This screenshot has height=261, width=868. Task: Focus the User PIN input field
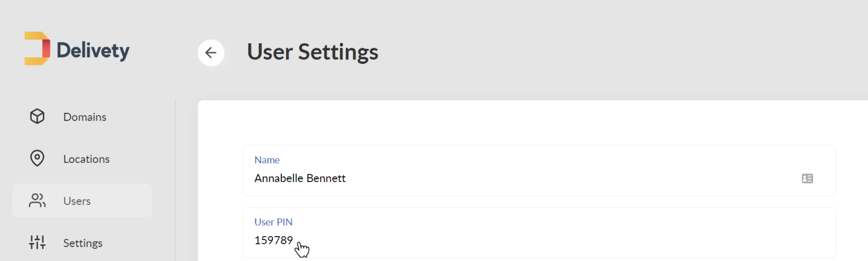click(539, 233)
